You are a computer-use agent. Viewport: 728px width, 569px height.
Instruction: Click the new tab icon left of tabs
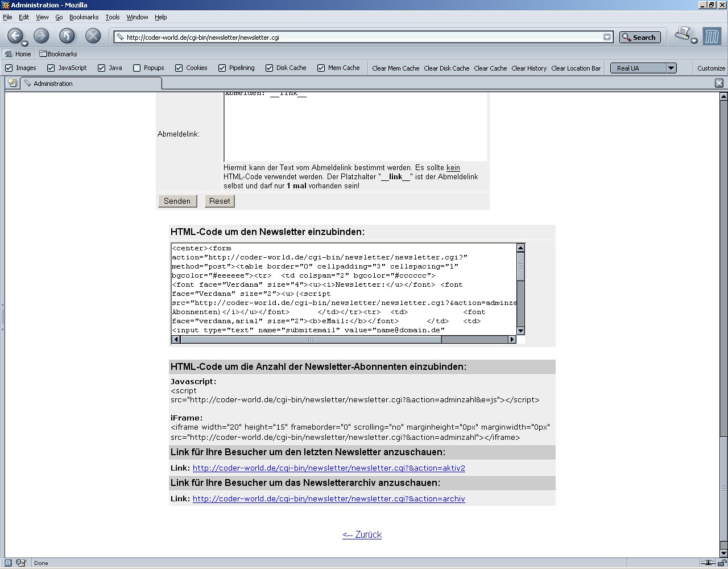coord(11,83)
